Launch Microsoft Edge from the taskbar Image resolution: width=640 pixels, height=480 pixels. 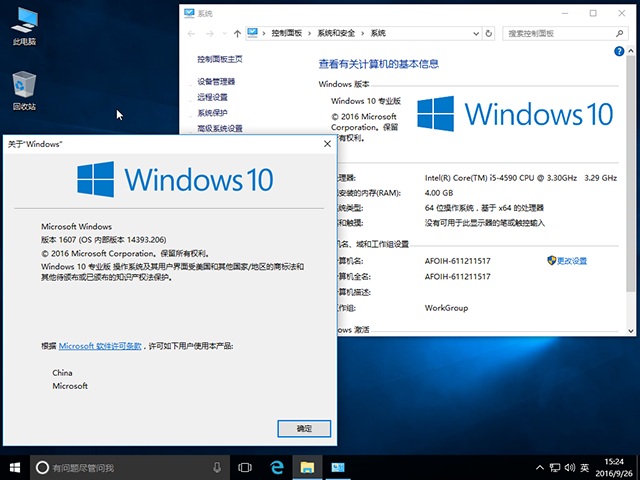(277, 467)
